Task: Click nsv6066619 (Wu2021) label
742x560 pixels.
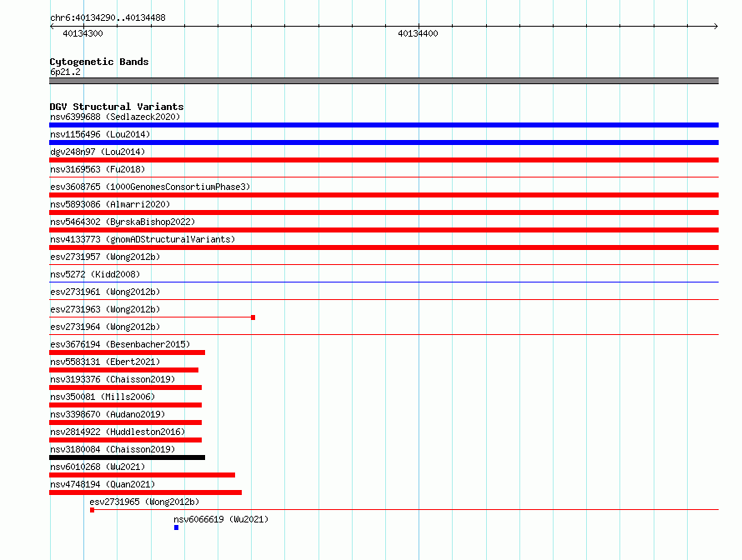Action: (221, 519)
